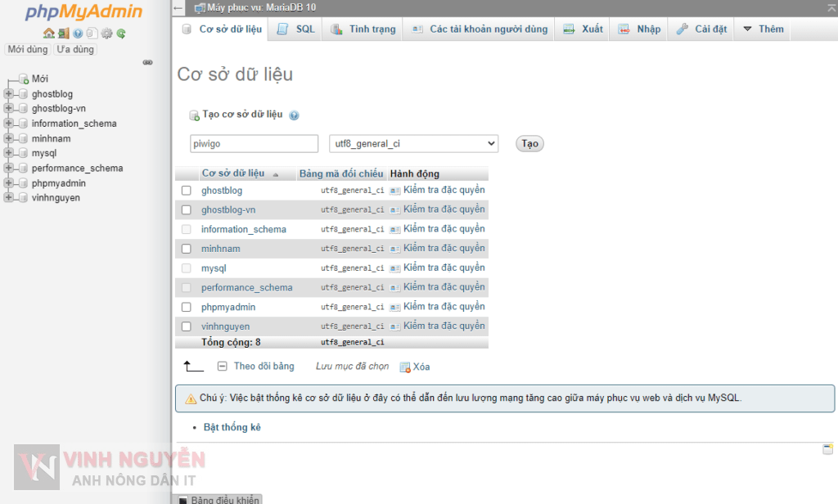
Task: Collapse the navigation panel with left arrow
Action: [x=178, y=8]
